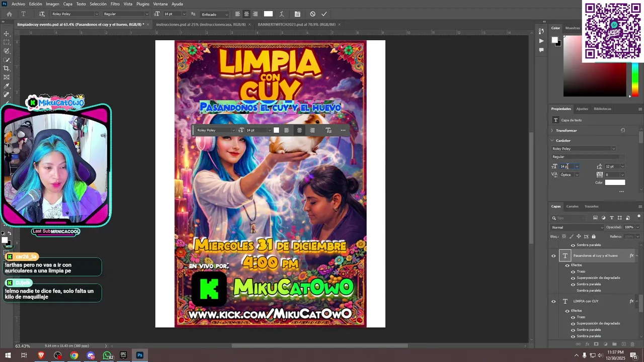Hide the 'LIMPIA con CUY' layer
The image size is (644, 362).
(553, 302)
